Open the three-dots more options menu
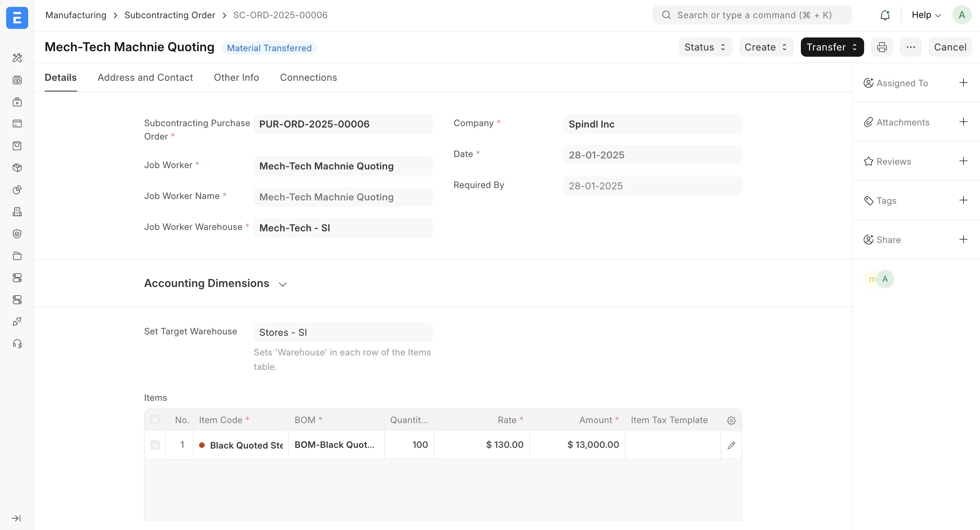 [911, 47]
